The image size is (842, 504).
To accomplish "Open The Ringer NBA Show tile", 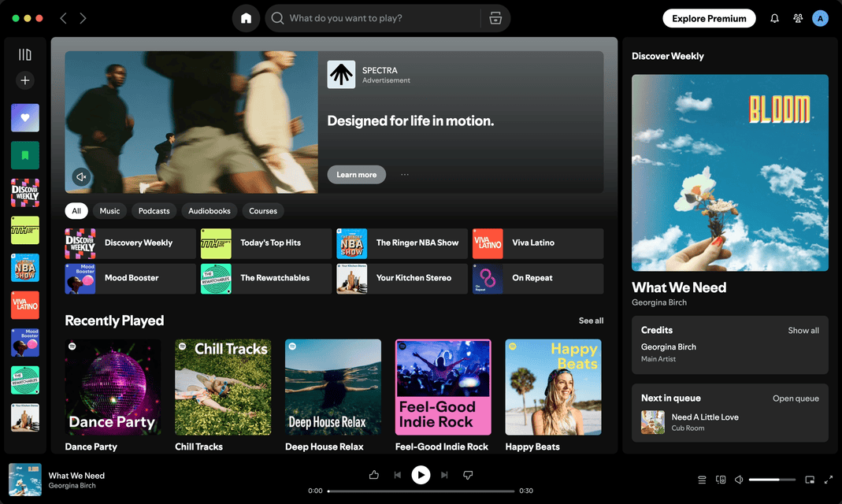I will click(402, 243).
